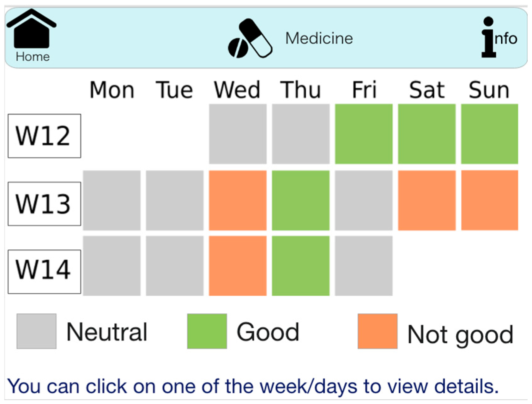Click the Medicine pill icon
The width and height of the screenshot is (532, 404).
(250, 39)
